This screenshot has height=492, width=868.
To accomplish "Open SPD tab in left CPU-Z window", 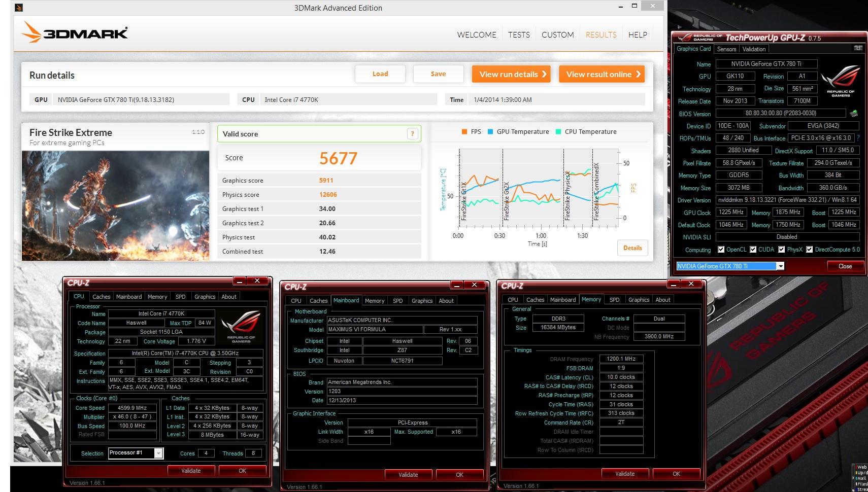I will pyautogui.click(x=180, y=297).
